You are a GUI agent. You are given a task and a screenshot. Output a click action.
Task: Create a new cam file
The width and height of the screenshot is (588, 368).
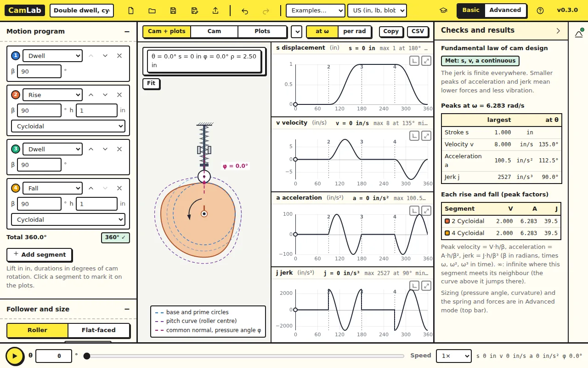pos(131,11)
